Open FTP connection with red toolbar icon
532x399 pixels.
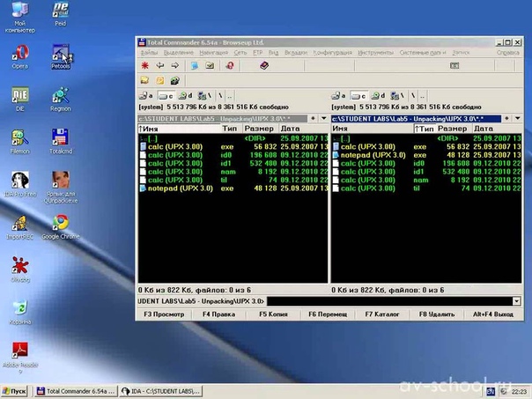click(230, 65)
